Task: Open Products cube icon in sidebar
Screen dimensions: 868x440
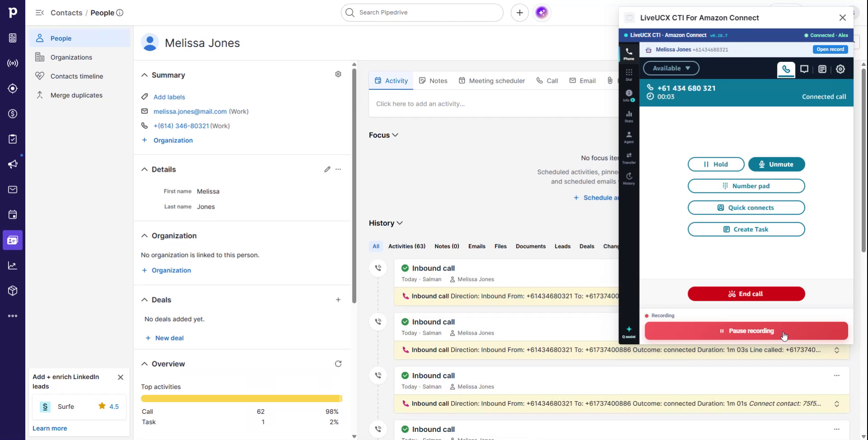Action: coord(13,290)
